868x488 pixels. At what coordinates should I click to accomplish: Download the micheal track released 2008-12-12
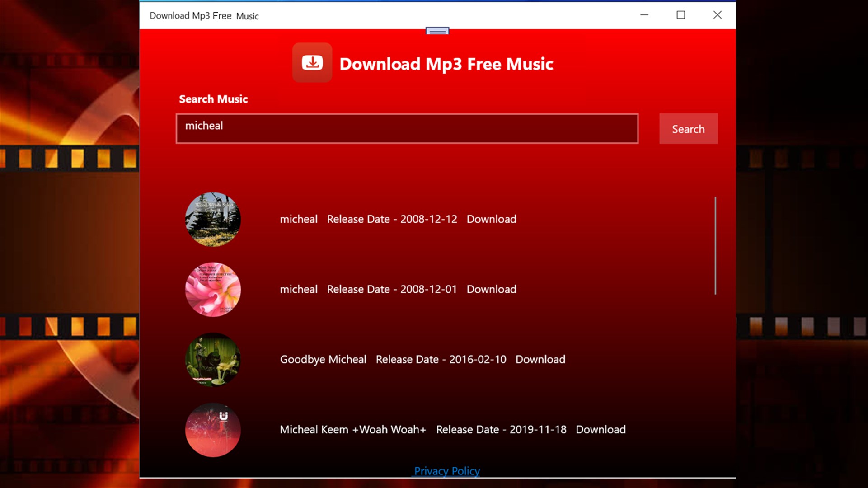[491, 219]
